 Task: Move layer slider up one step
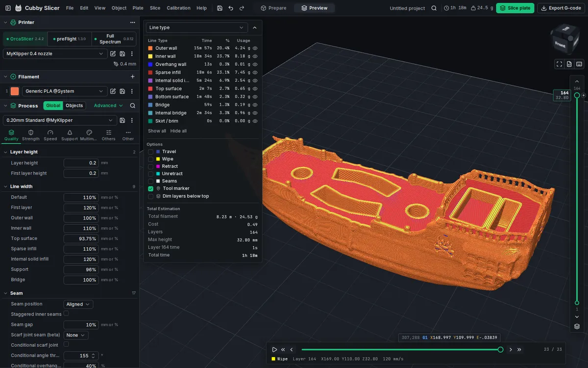577,81
